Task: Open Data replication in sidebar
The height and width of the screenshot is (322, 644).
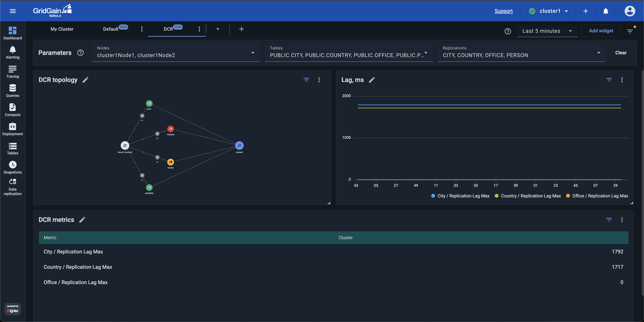Action: pyautogui.click(x=13, y=187)
